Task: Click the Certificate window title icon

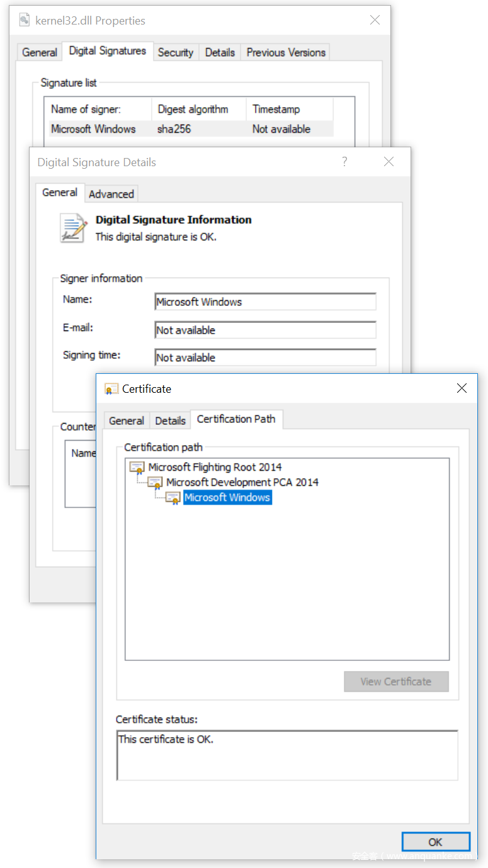Action: tap(111, 389)
